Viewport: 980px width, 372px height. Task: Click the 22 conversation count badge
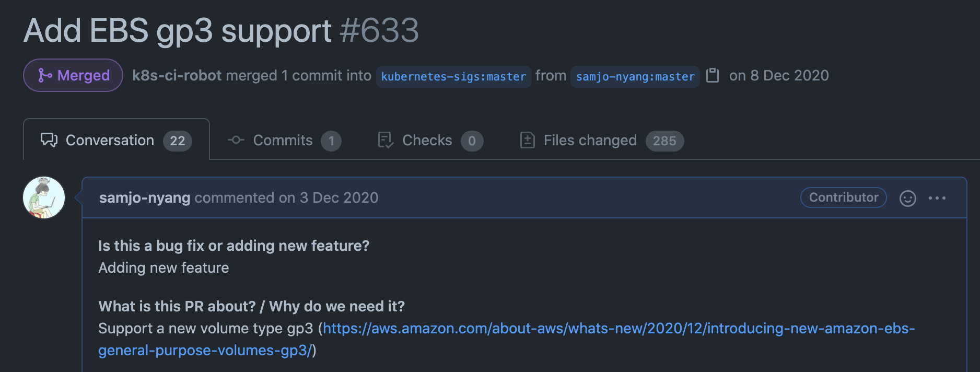(178, 141)
